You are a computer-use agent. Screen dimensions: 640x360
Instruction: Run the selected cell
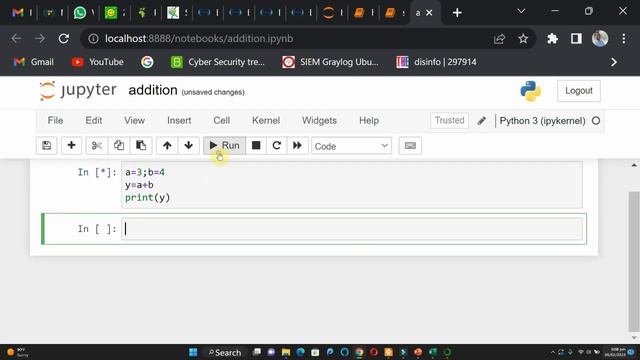coord(224,146)
